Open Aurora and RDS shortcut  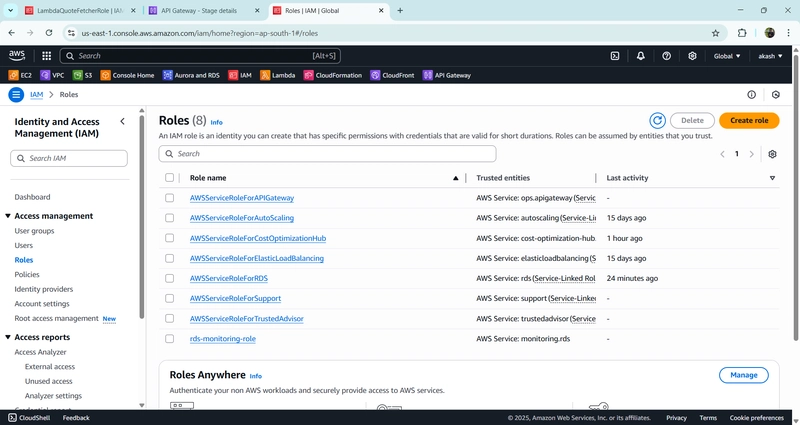(191, 75)
